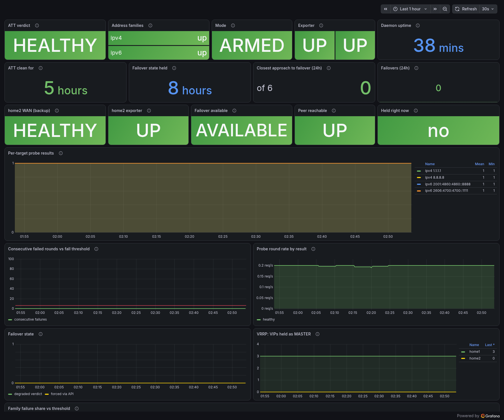Open ATT verdict panel title menu
The height and width of the screenshot is (420, 504).
[19, 25]
